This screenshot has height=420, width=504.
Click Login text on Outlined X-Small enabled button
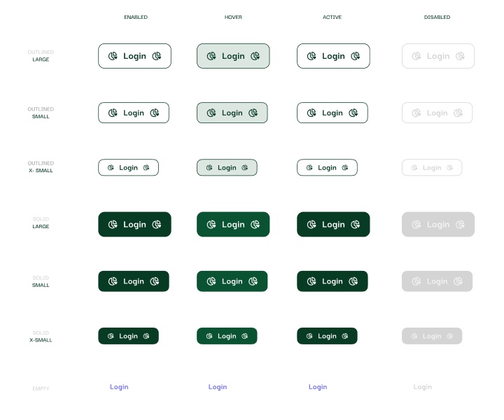pos(128,168)
